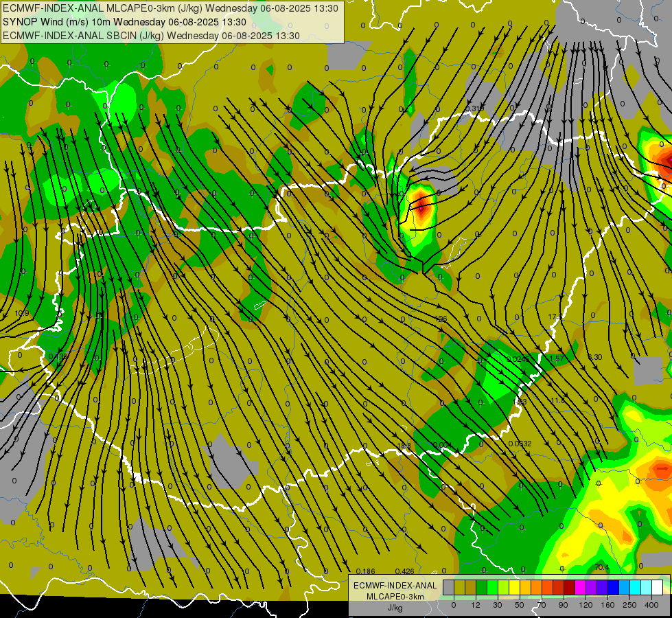Screen dimensions: 672x618
Task: Click the dark green legend swatch
Action: pyautogui.click(x=482, y=587)
